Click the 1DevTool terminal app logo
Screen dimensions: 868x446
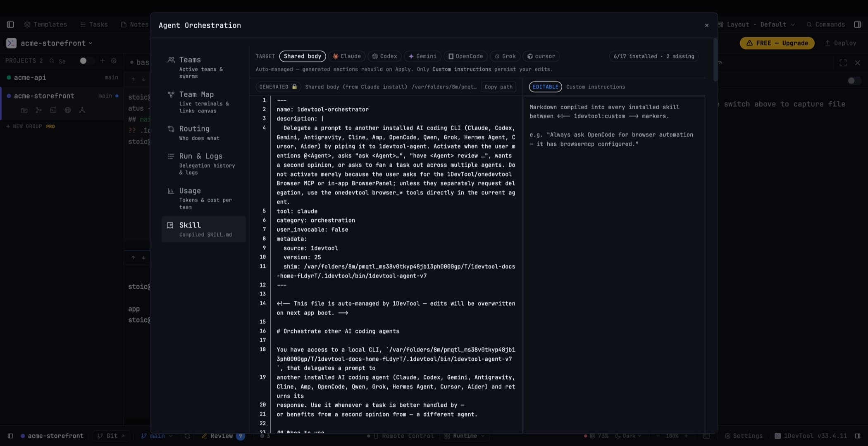(11, 43)
